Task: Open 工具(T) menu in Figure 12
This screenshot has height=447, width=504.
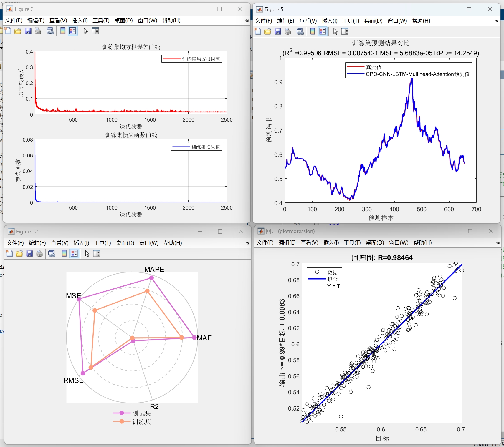Action: pos(103,243)
